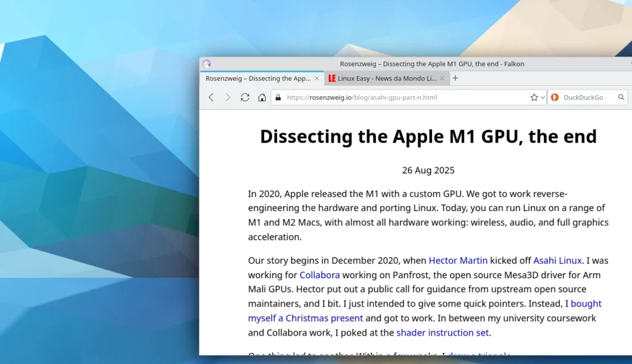The image size is (632, 364).
Task: Click the Falkon window menu icon
Action: coord(207,64)
